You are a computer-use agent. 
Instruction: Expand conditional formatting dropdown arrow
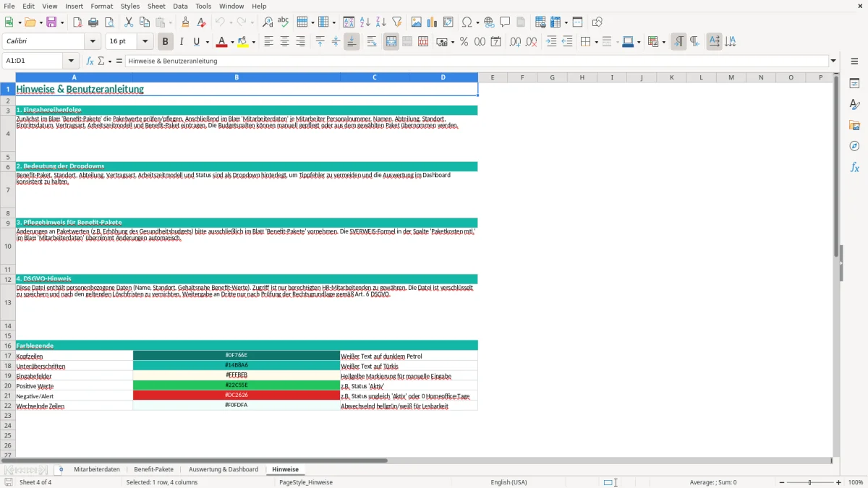[663, 42]
